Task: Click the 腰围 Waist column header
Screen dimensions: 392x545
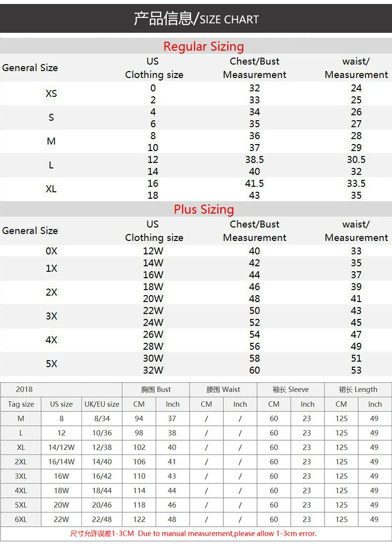Action: 223,389
